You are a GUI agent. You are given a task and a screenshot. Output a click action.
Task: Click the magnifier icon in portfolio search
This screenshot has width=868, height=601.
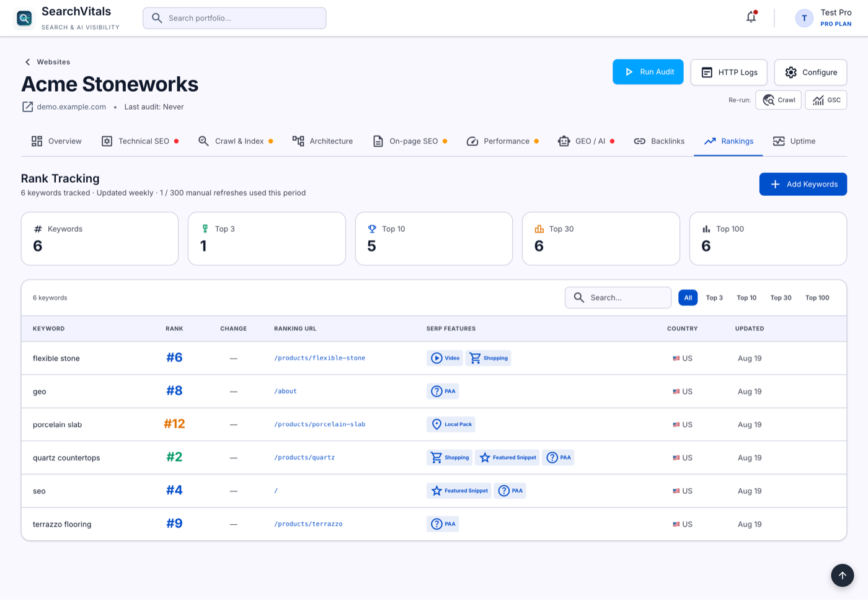coord(157,18)
